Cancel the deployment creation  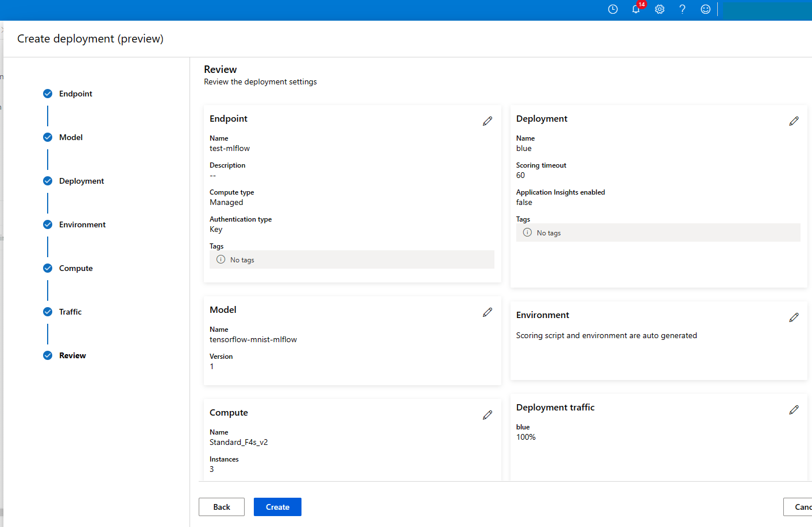(803, 507)
